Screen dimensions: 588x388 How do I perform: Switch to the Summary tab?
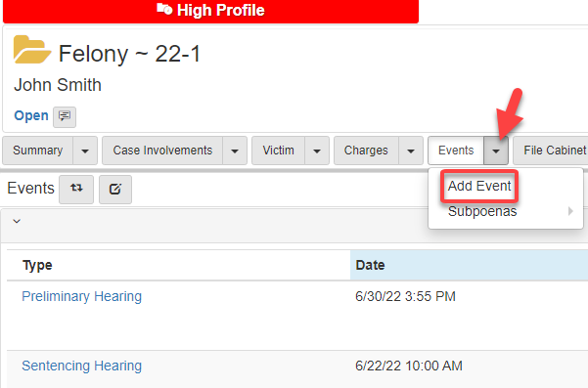coord(38,151)
